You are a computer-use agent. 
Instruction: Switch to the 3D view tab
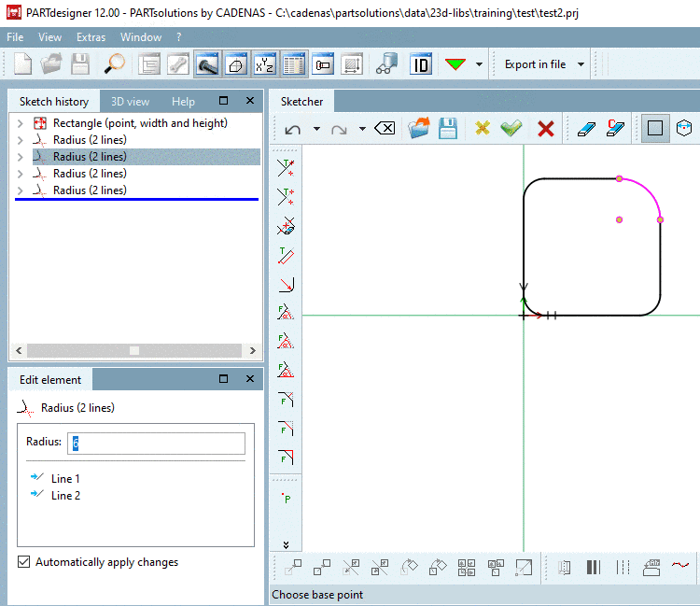pos(130,101)
